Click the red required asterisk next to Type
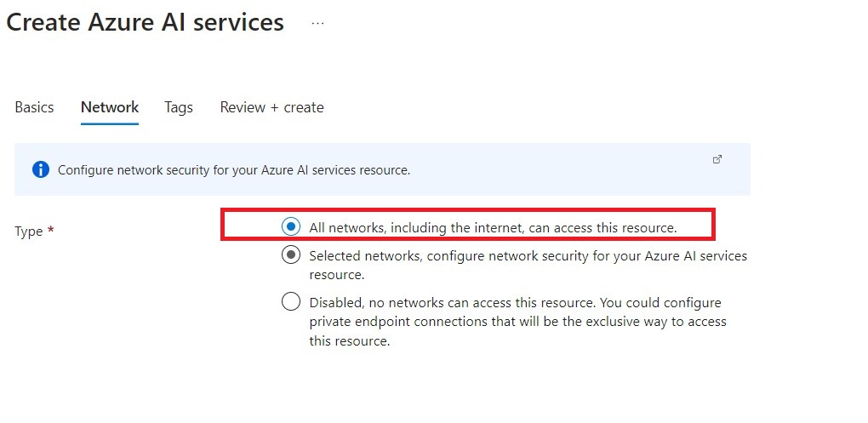868x423 pixels. click(x=51, y=231)
